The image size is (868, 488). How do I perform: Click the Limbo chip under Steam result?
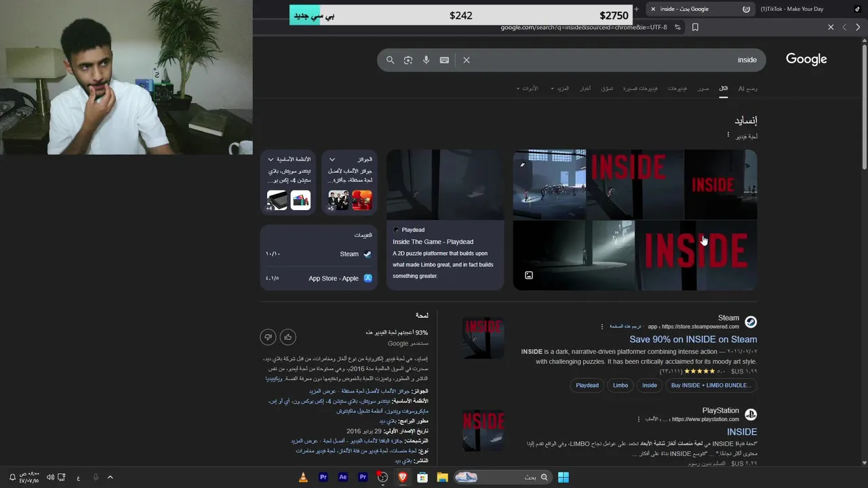[x=620, y=385]
